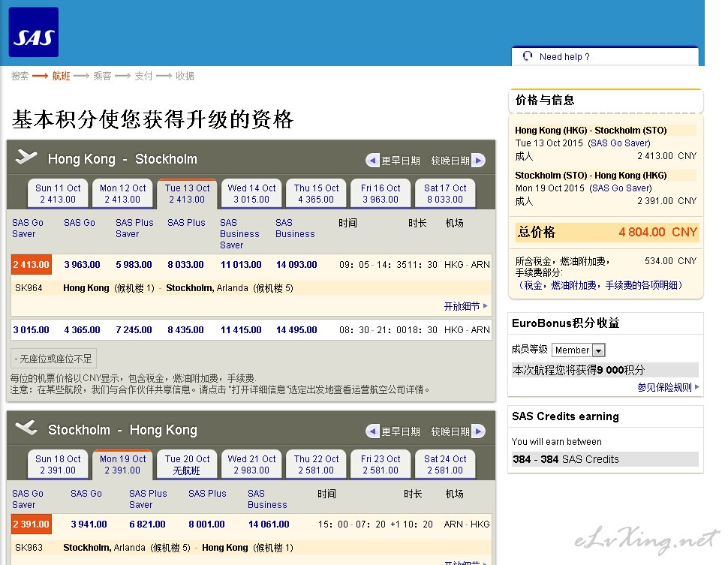728x565 pixels.
Task: Select the Thu 15 Oct date tab
Action: click(316, 194)
